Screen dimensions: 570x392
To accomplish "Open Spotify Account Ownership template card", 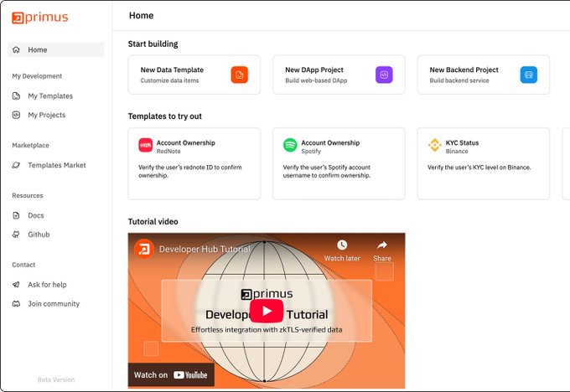I will [339, 163].
